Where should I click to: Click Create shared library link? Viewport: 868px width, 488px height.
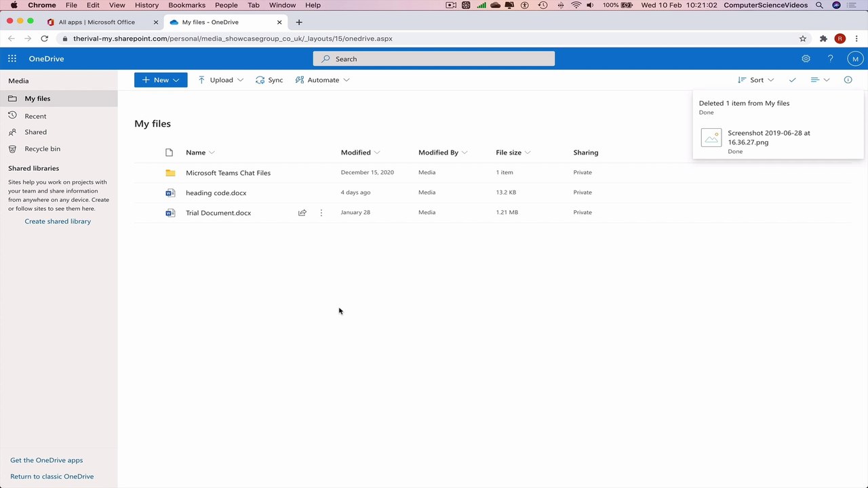[58, 222]
